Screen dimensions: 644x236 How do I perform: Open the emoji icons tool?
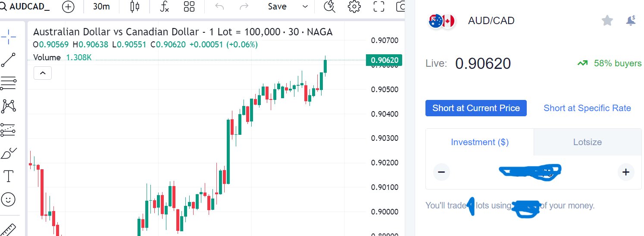click(9, 199)
